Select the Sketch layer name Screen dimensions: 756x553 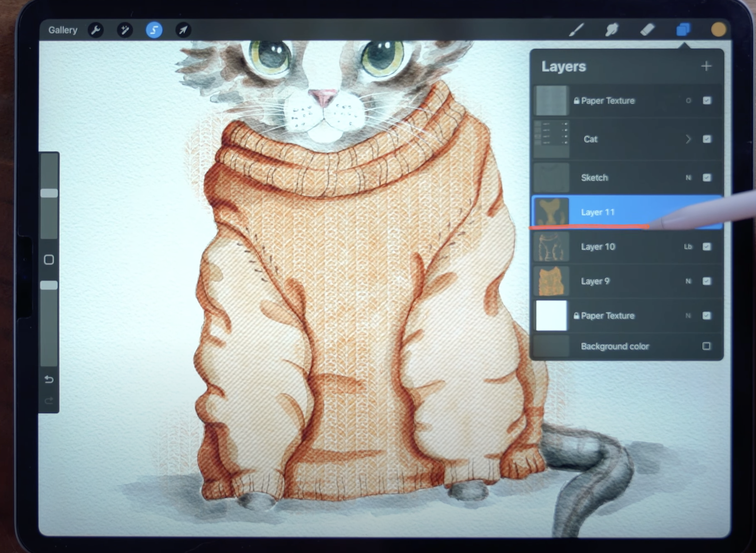pyautogui.click(x=594, y=177)
